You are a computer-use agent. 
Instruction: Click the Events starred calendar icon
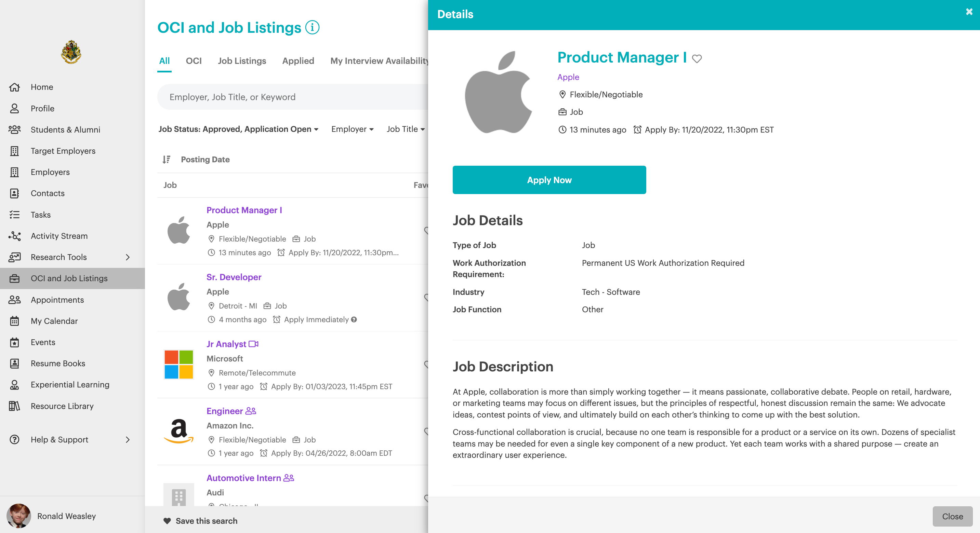[14, 343]
